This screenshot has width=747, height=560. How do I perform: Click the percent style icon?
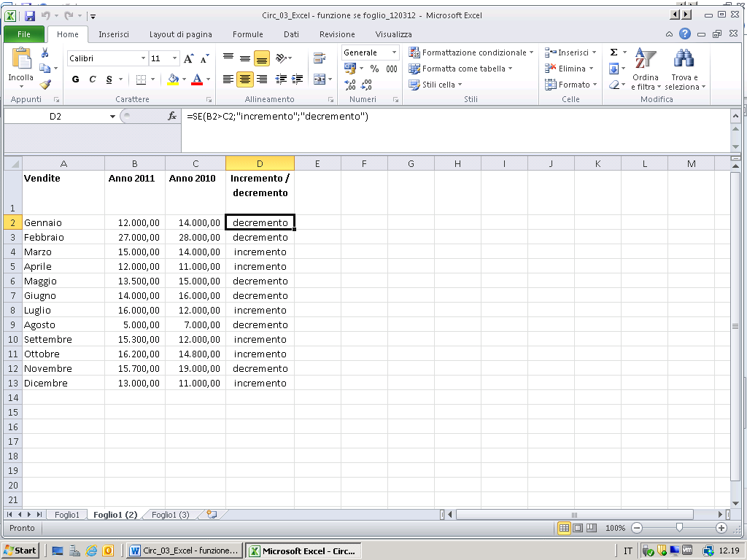(374, 69)
